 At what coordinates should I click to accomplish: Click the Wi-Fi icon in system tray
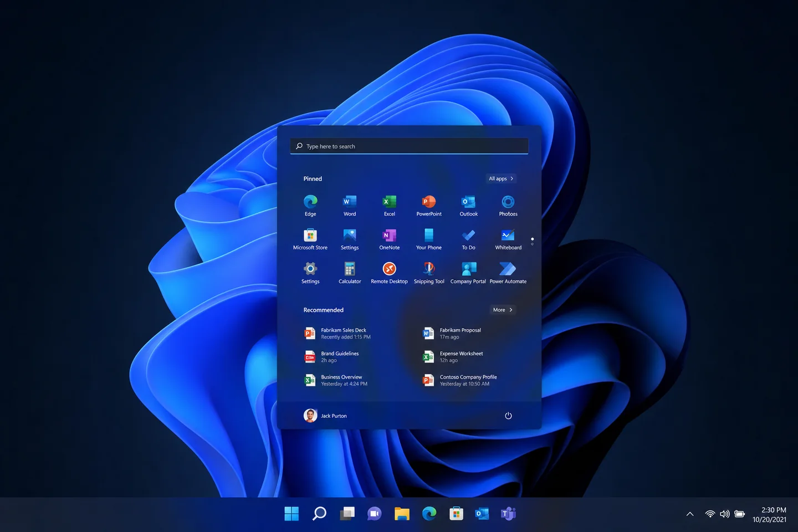click(x=710, y=514)
